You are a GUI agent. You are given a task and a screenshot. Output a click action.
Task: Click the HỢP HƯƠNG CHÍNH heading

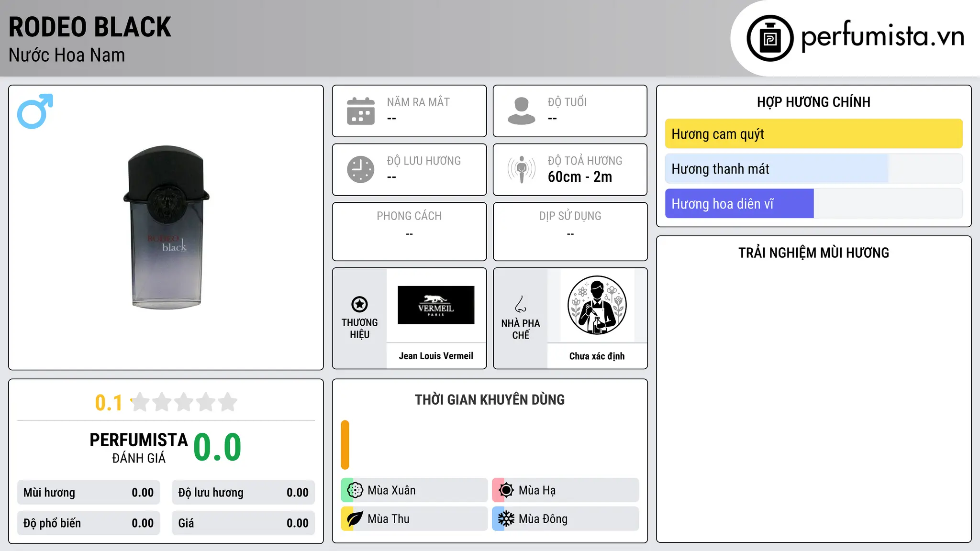pos(813,102)
